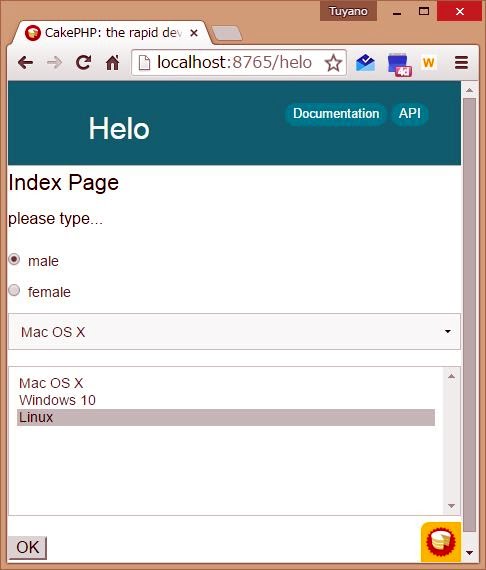486x570 pixels.
Task: Click the page scrollbar down arrow
Action: [469, 553]
